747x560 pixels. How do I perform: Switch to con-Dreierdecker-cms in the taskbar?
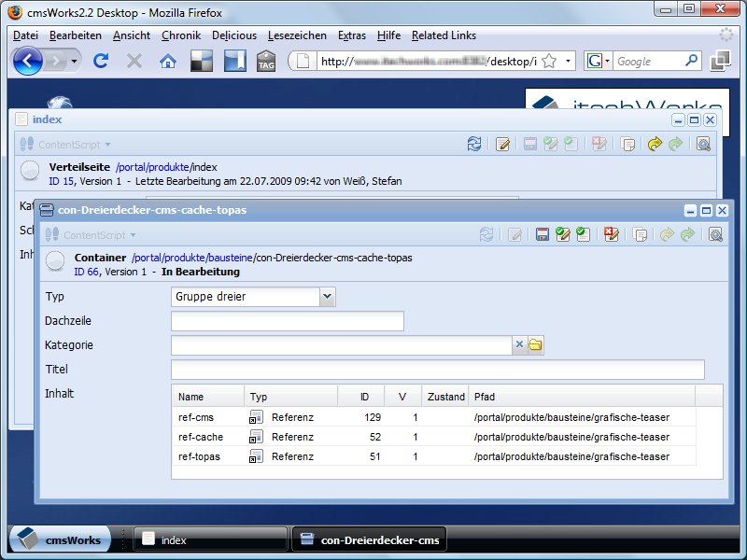pyautogui.click(x=369, y=539)
